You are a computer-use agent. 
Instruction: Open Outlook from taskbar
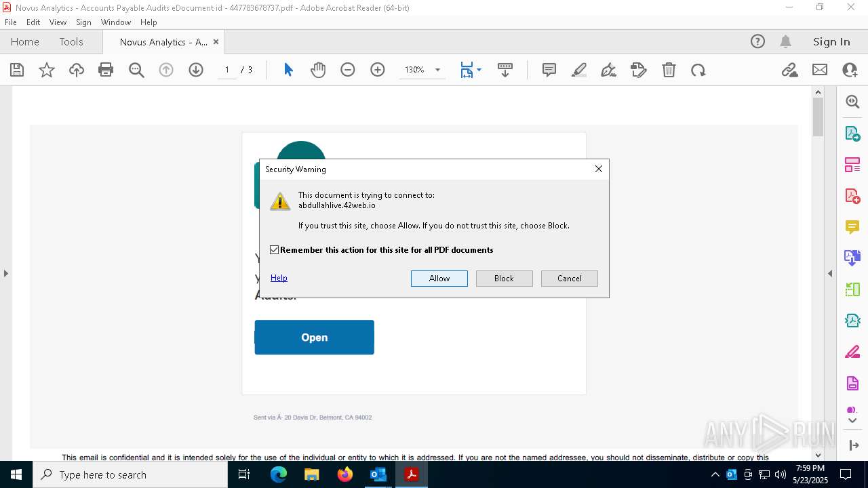378,474
